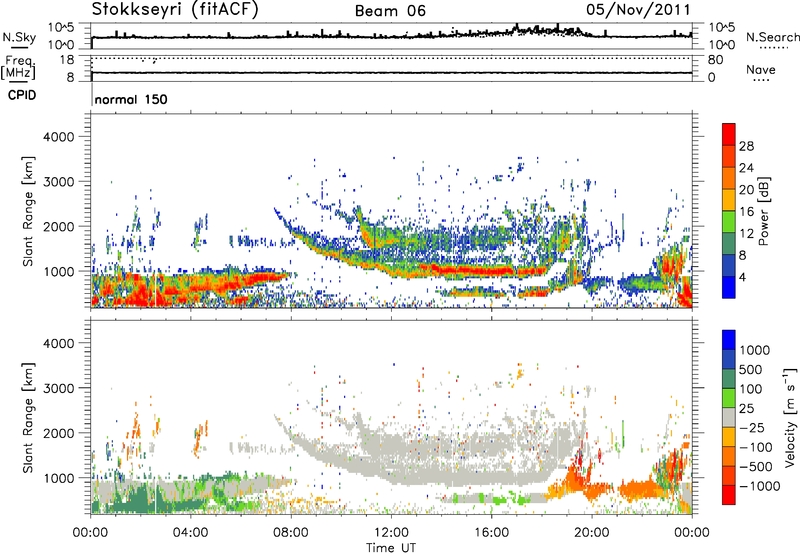Click the "Velocity [m s⁻¹]" colorbar label
This screenshot has width=800, height=554.
point(790,417)
